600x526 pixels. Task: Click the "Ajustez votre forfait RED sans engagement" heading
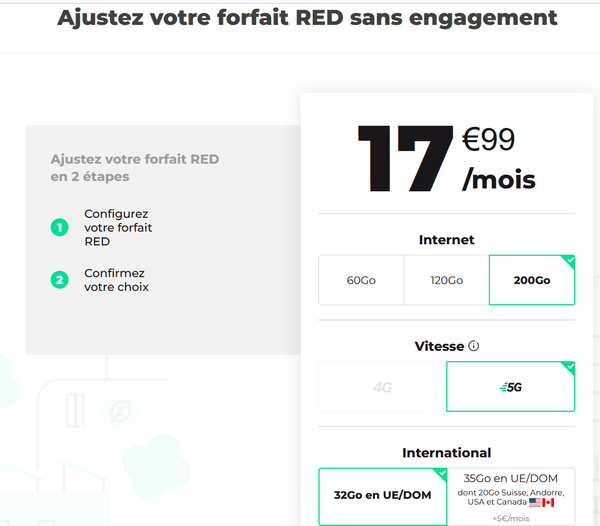pos(307,18)
